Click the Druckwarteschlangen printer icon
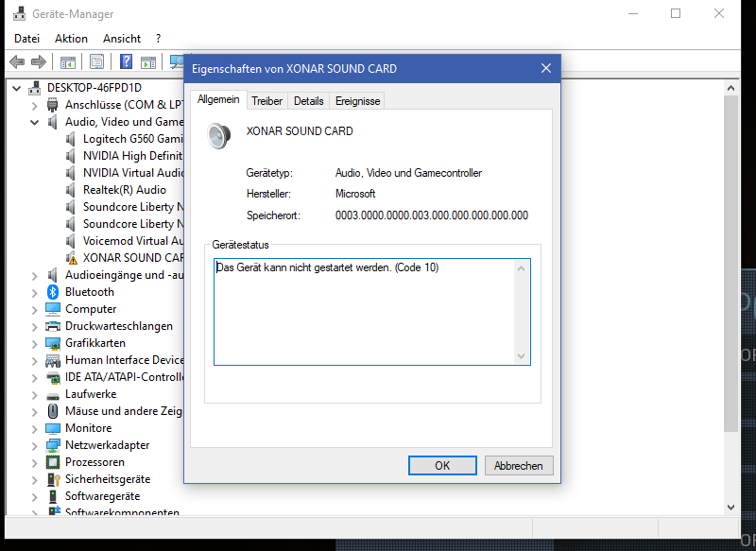The height and width of the screenshot is (551, 756). [53, 326]
